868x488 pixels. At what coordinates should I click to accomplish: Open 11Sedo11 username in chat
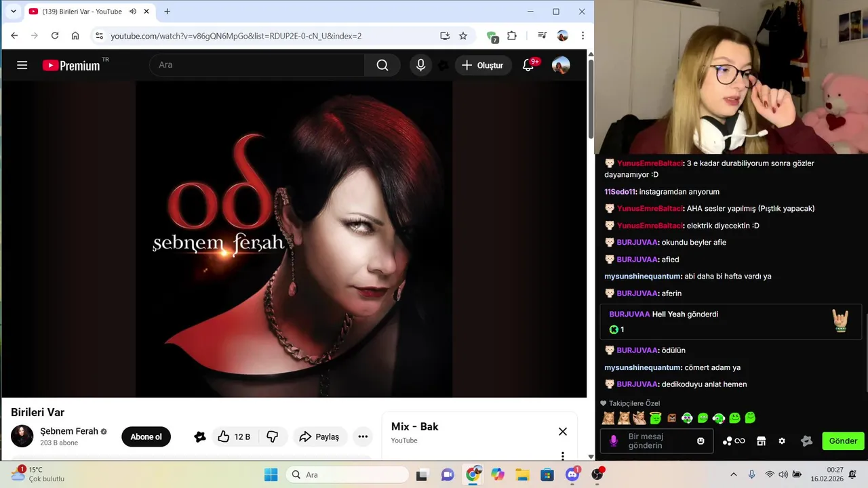point(619,192)
